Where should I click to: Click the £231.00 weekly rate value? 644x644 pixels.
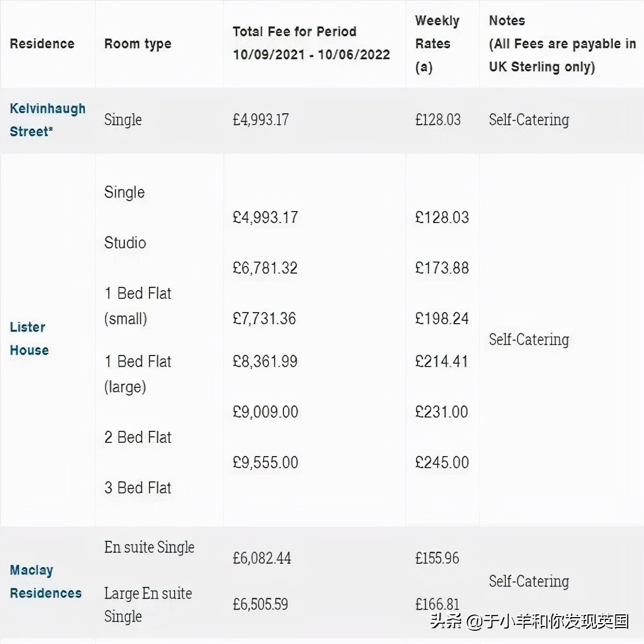click(x=441, y=412)
